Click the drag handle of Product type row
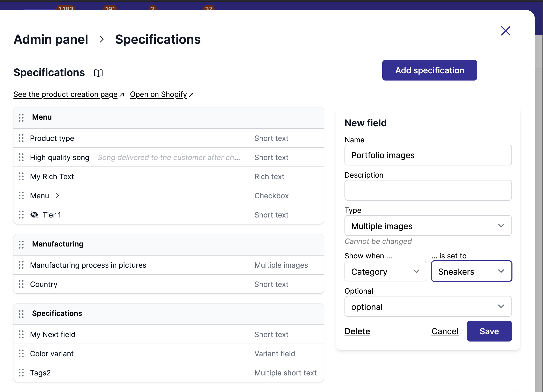 pyautogui.click(x=21, y=138)
